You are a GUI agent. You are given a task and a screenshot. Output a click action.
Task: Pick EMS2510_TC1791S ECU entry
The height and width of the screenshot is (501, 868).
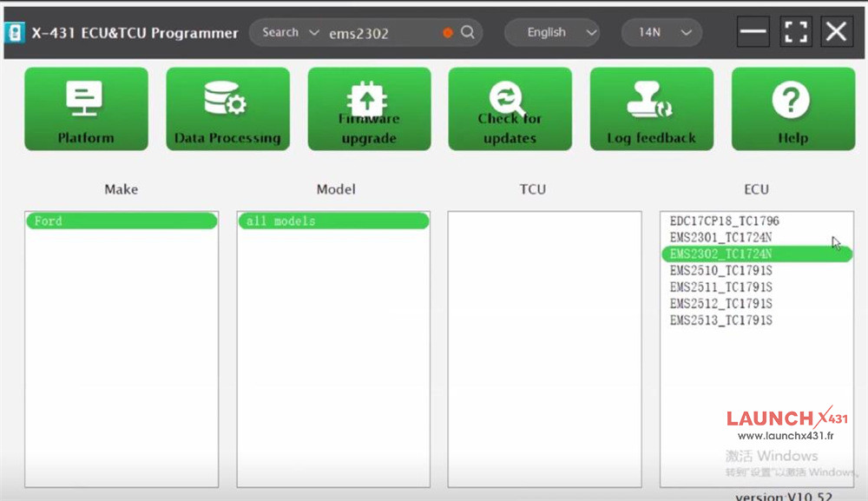pos(720,271)
